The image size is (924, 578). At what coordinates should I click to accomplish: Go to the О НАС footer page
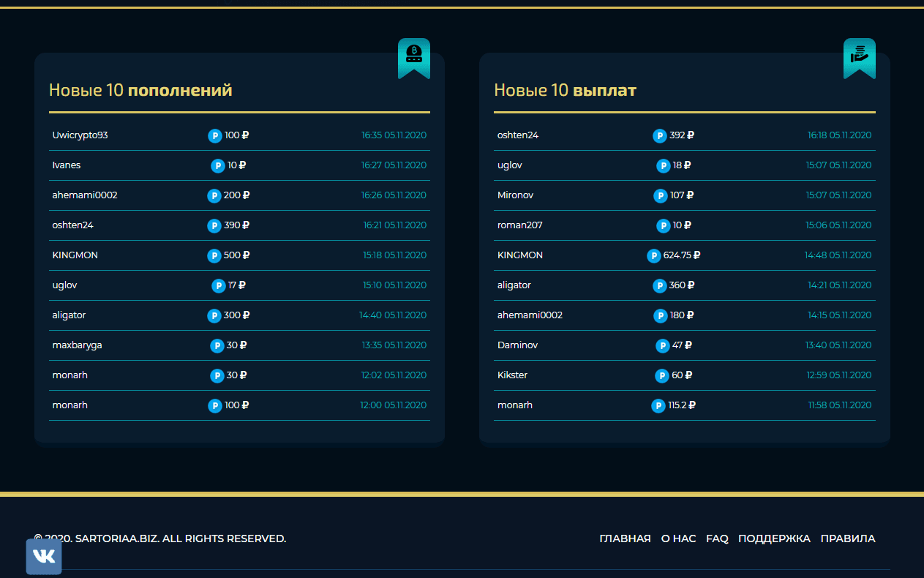tap(678, 538)
